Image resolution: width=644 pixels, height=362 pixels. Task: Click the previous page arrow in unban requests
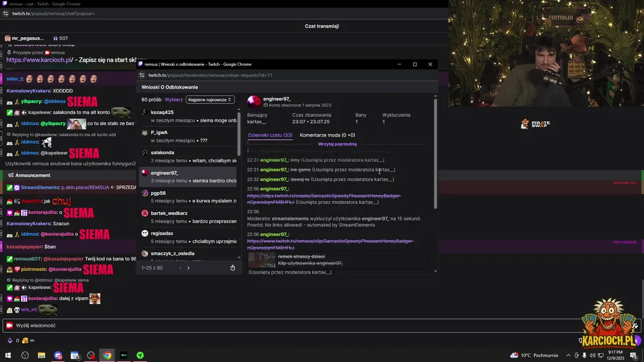(x=180, y=268)
